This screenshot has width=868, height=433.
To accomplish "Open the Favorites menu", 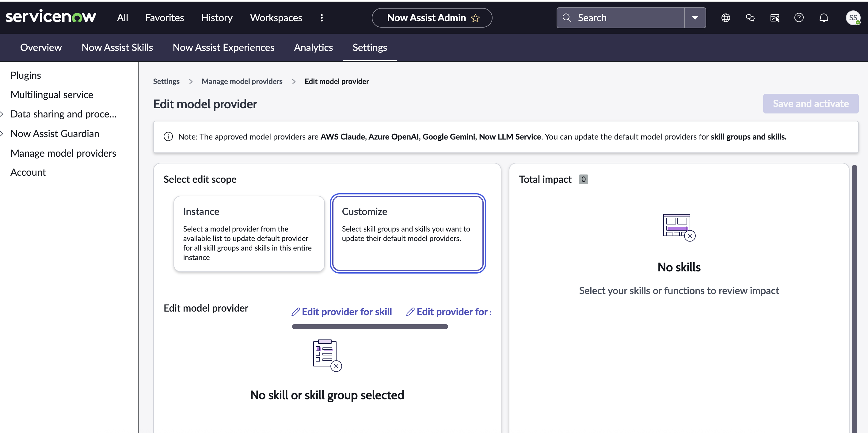I will [164, 18].
